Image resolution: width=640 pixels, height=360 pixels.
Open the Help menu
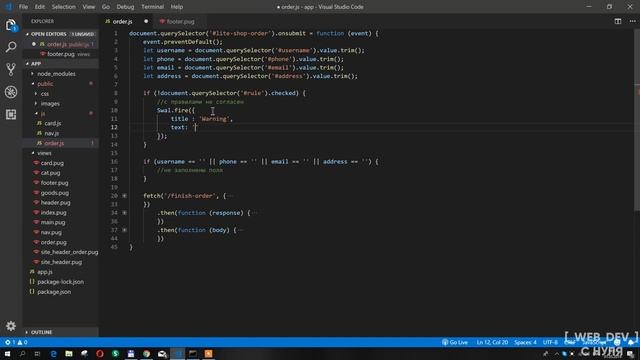[177, 7]
